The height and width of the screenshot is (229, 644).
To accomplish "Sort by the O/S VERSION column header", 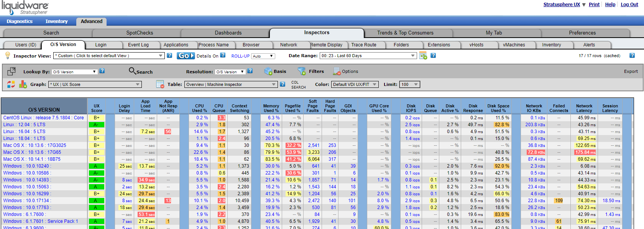I will click(44, 110).
